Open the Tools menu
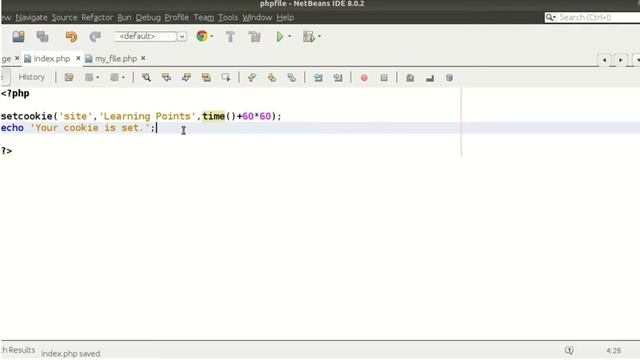640x360 pixels. click(228, 18)
